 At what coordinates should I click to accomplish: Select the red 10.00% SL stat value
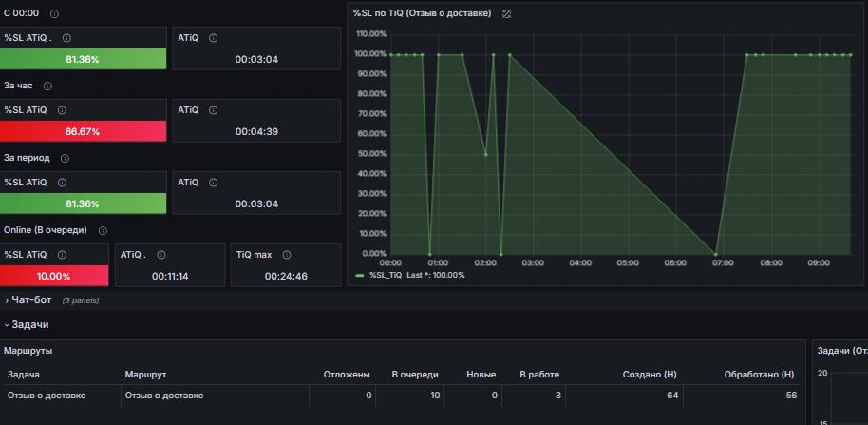(x=54, y=276)
